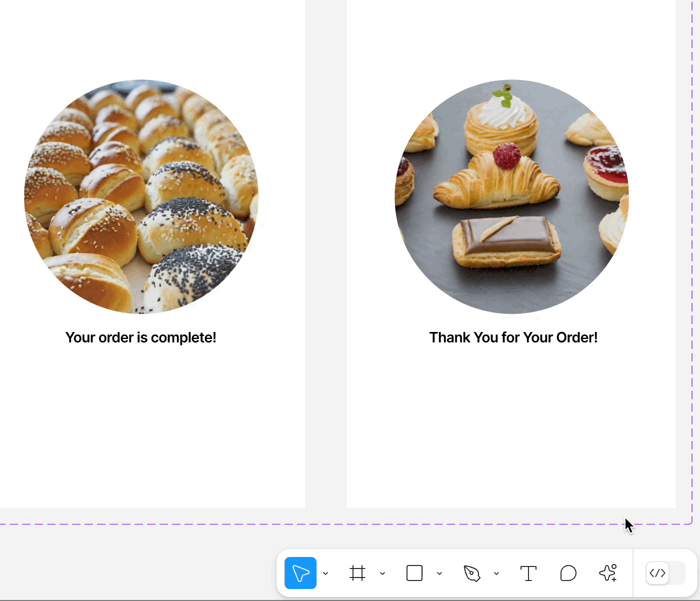
Task: Expand the Move tools dropdown arrow
Action: (x=325, y=573)
